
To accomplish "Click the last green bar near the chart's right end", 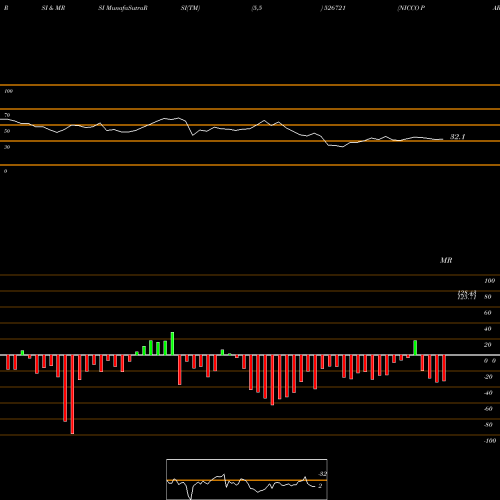I will pos(415,348).
